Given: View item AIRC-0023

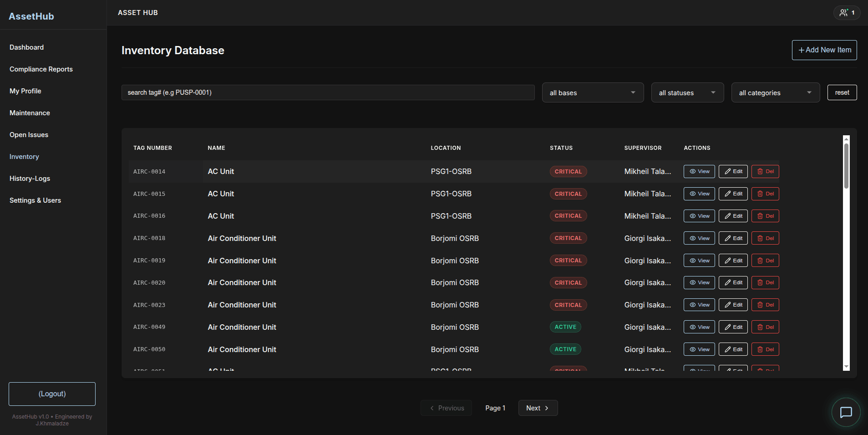Looking at the screenshot, I should pos(699,305).
